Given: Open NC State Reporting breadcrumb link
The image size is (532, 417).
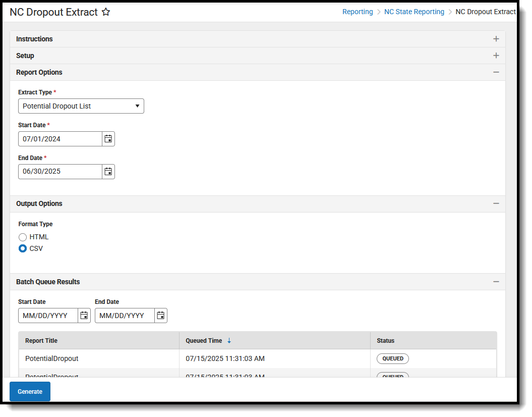Looking at the screenshot, I should point(415,12).
